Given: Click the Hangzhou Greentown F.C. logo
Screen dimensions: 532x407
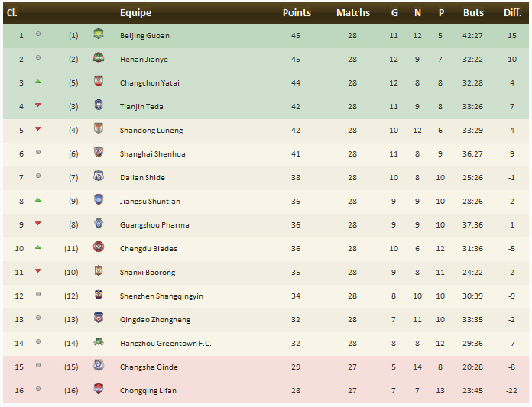Looking at the screenshot, I should coord(98,343).
